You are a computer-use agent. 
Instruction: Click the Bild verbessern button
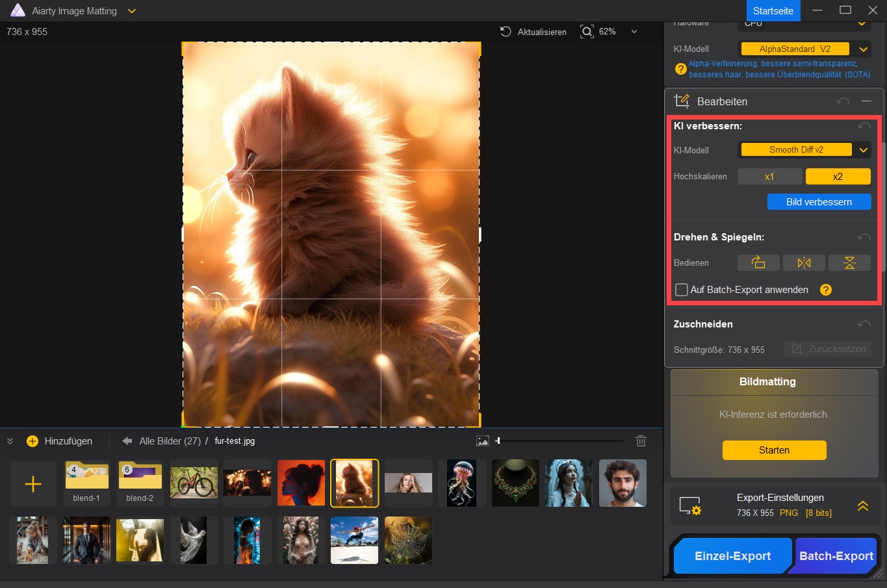tap(819, 202)
